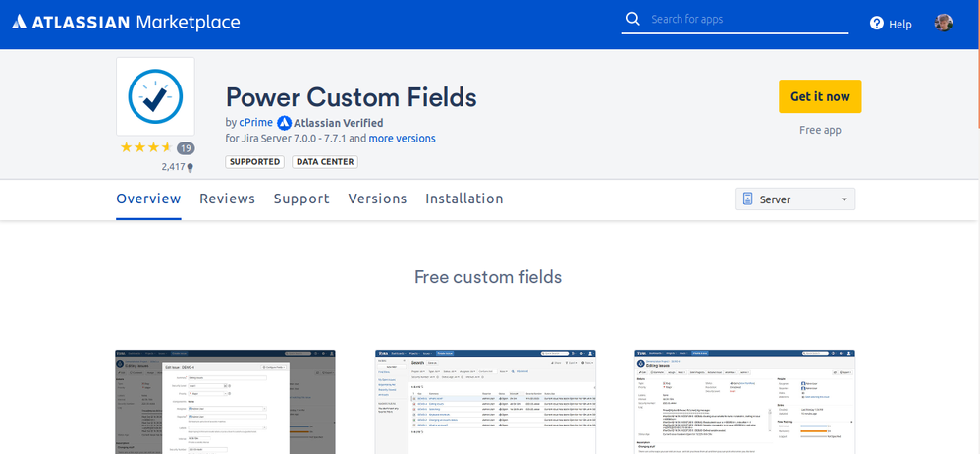
Task: Click the DATA CENTER label
Action: [x=325, y=162]
